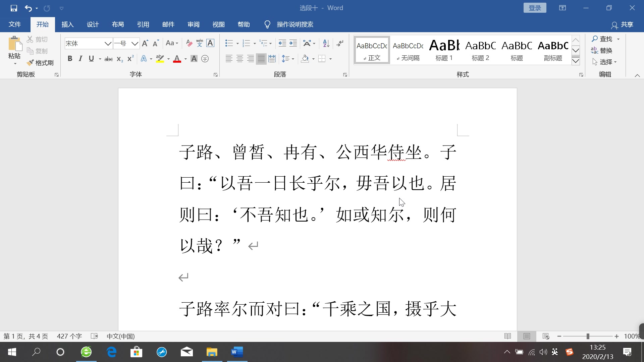This screenshot has height=362, width=644.
Task: Click the Text highlight color icon
Action: click(160, 58)
